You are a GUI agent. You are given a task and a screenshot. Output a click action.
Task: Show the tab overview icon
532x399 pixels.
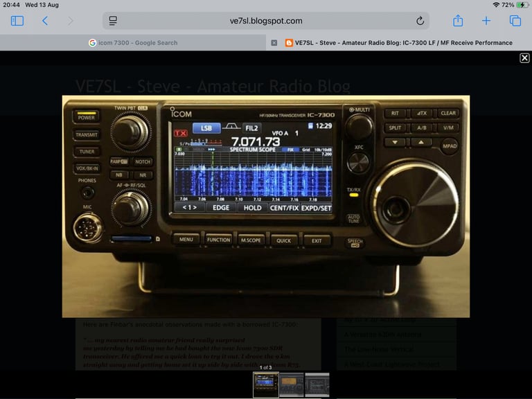(x=515, y=21)
